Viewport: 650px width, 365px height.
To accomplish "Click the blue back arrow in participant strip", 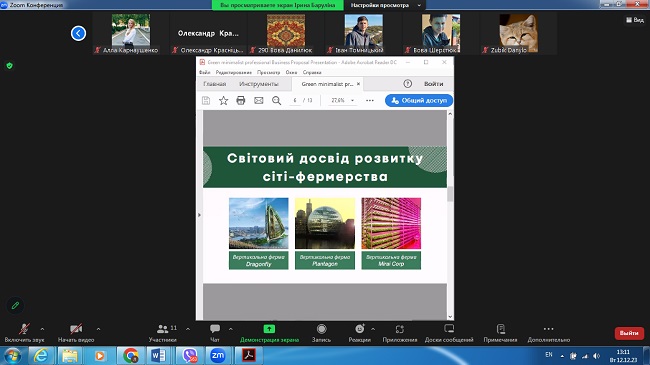I will click(x=78, y=33).
